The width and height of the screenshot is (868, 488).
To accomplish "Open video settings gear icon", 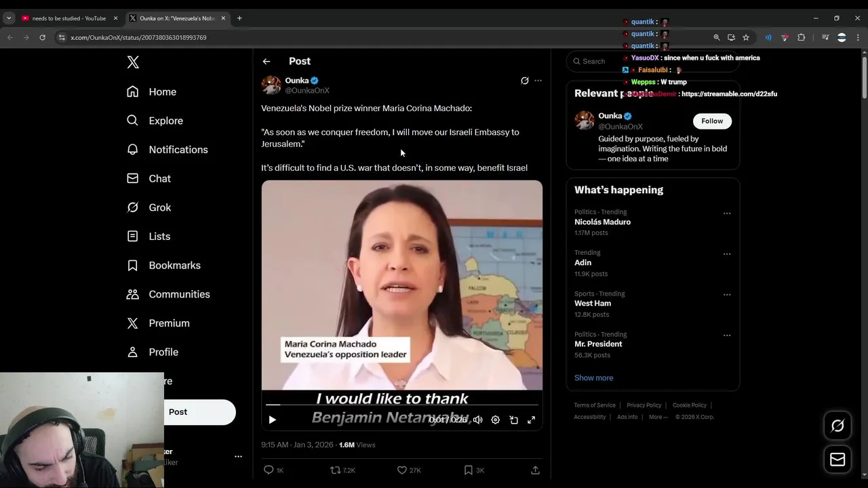I will [x=496, y=420].
